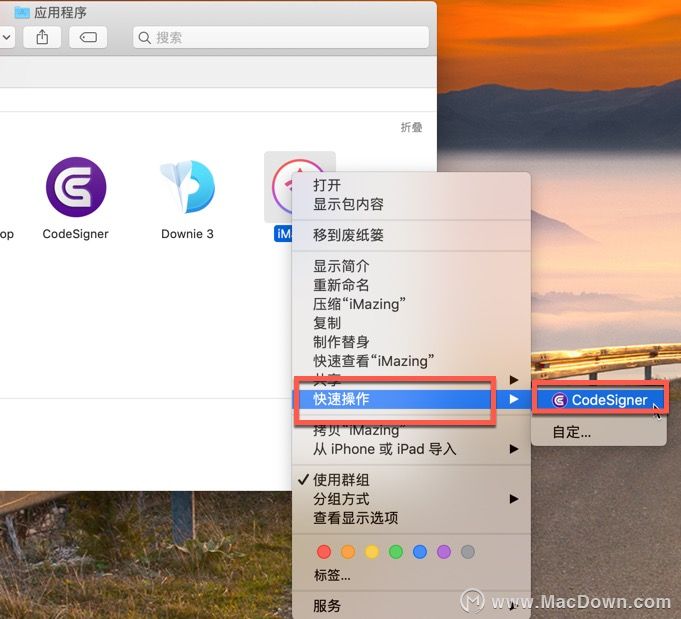Apply the purple tag color
681x619 pixels.
pos(443,552)
